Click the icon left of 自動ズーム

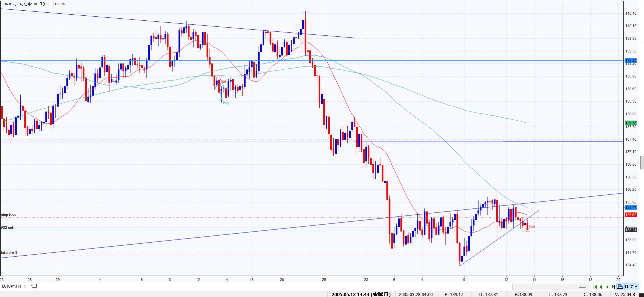pyautogui.click(x=620, y=287)
